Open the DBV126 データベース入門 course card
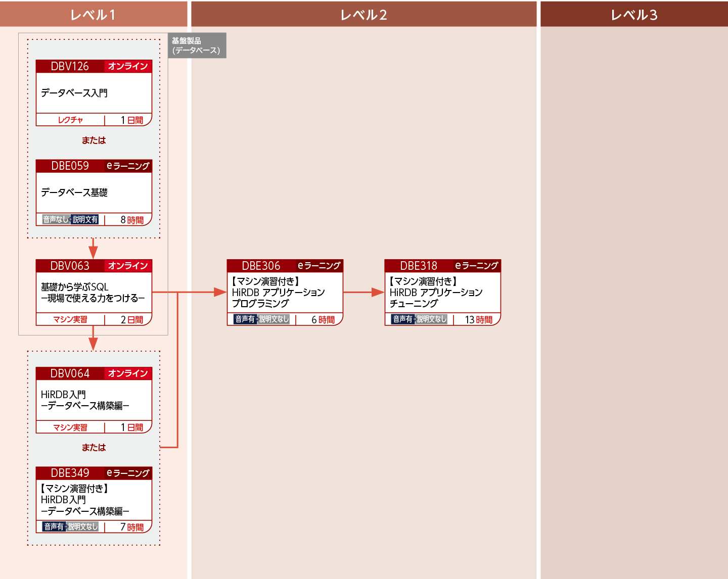The width and height of the screenshot is (728, 579). [x=94, y=93]
